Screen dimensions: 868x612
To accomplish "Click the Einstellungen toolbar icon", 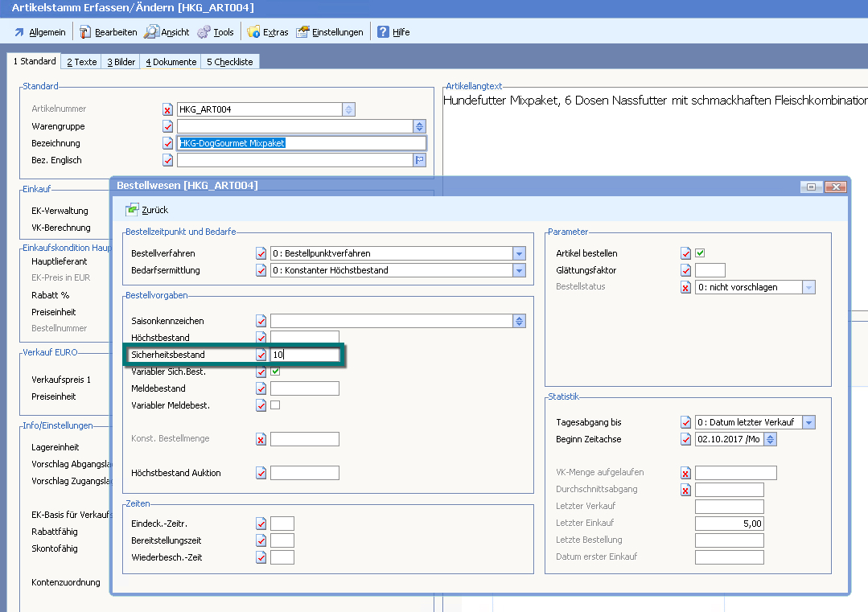I will [x=302, y=32].
